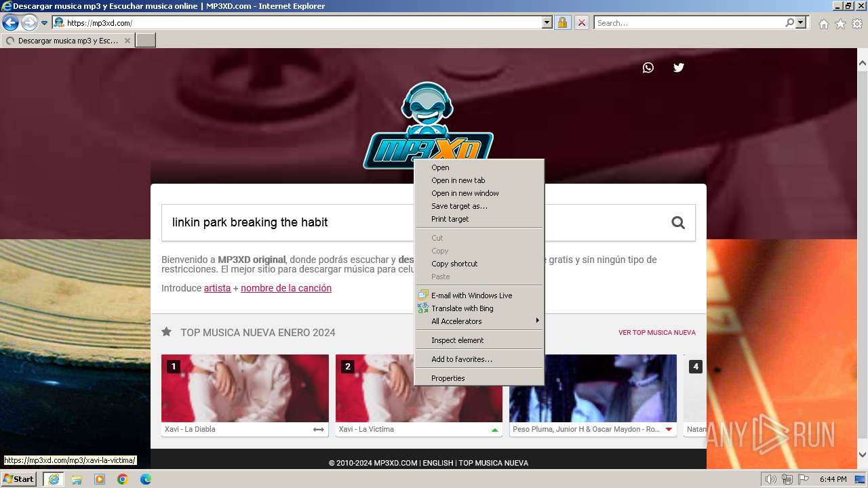
Task: Choose Open in the context menu
Action: tap(479, 167)
